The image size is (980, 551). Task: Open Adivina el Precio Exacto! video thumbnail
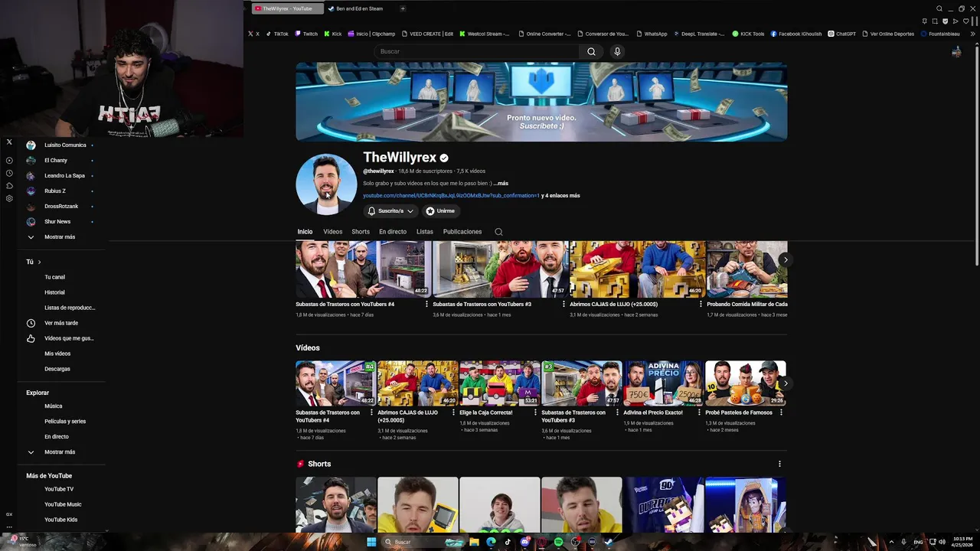[x=663, y=383]
